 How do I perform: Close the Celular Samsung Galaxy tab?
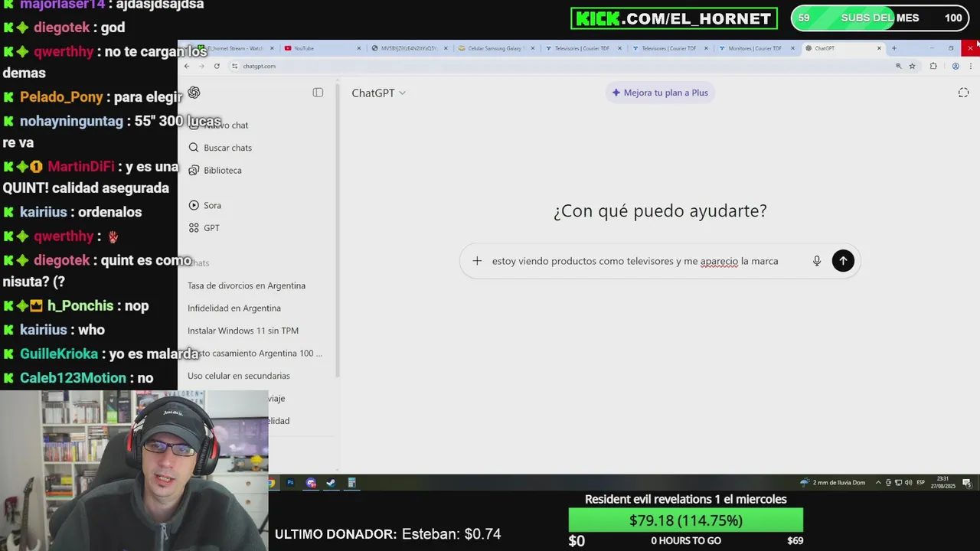click(x=533, y=48)
